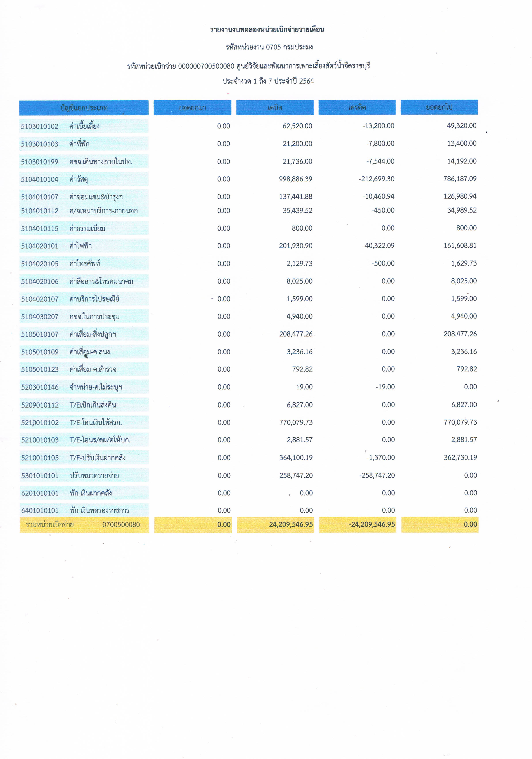
Task: Click debit value 208,477.26
Action: coord(296,334)
